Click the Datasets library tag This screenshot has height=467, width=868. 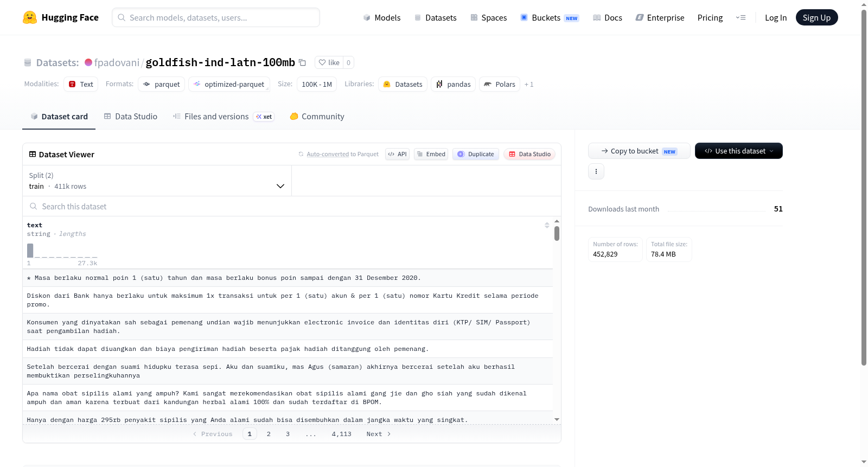click(403, 84)
